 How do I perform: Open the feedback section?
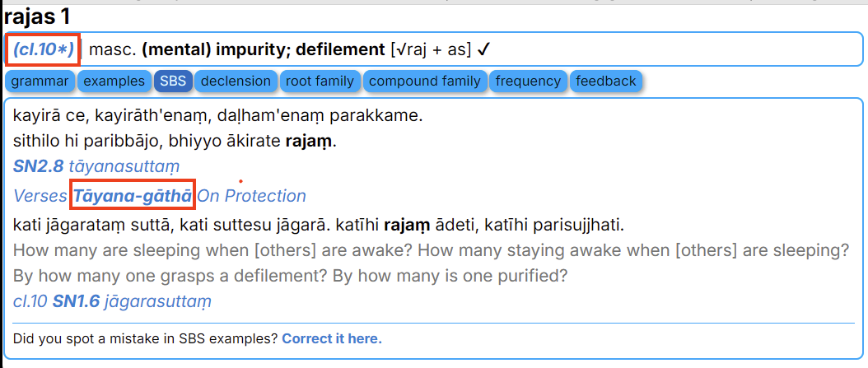[606, 81]
